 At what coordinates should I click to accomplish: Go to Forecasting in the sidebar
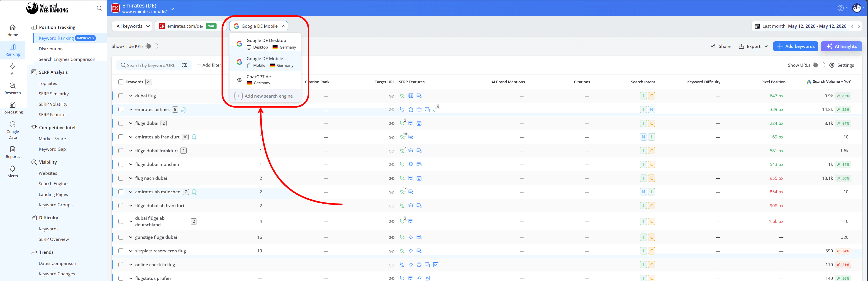pyautogui.click(x=12, y=108)
